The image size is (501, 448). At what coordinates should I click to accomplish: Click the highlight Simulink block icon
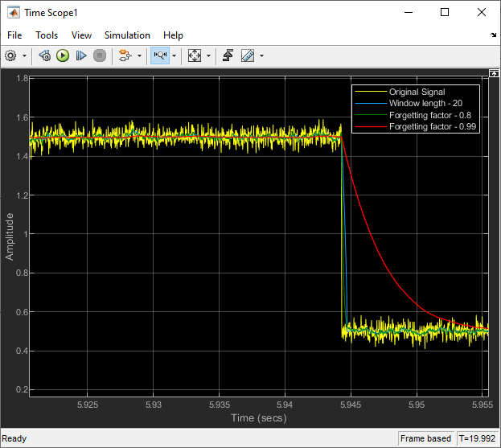(x=125, y=56)
